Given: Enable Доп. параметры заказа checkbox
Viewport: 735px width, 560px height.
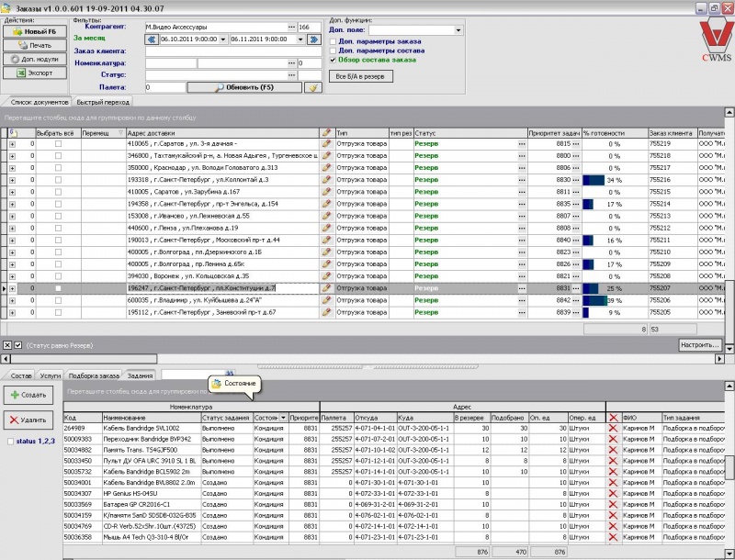Looking at the screenshot, I should [x=334, y=41].
